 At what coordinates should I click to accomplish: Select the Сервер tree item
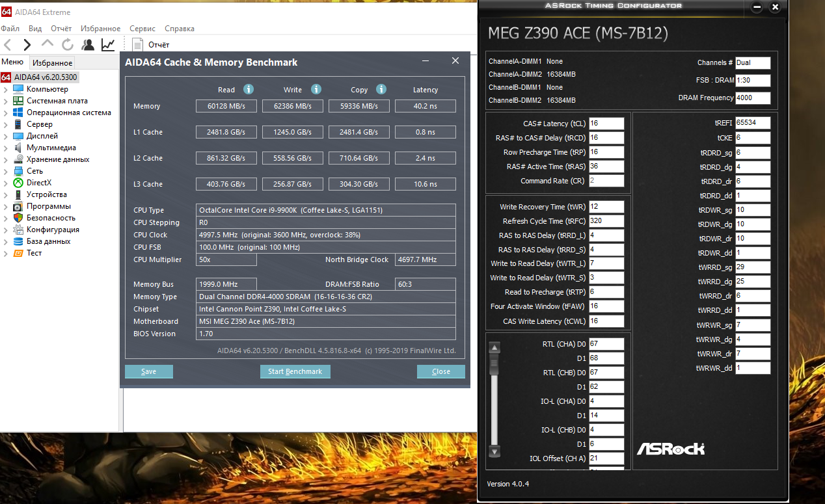tap(40, 124)
